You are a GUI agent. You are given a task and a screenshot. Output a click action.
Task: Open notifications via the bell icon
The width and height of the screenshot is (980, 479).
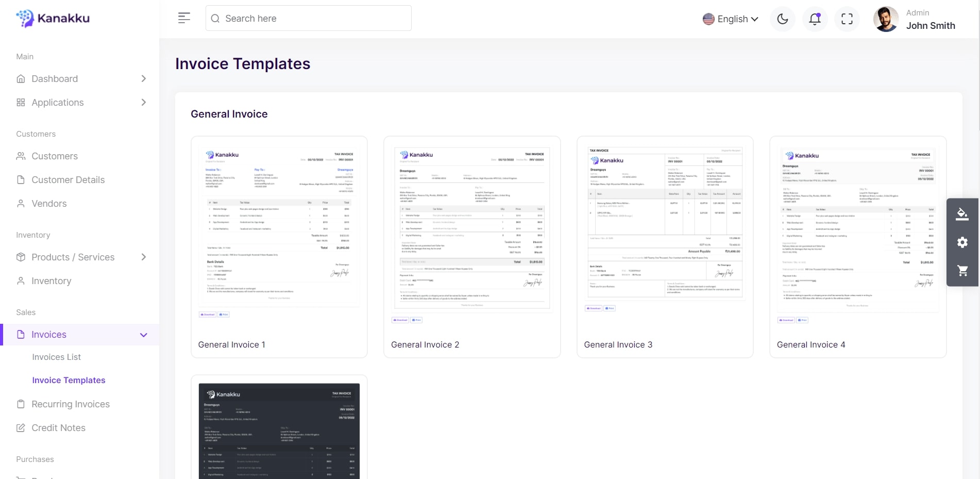point(815,19)
